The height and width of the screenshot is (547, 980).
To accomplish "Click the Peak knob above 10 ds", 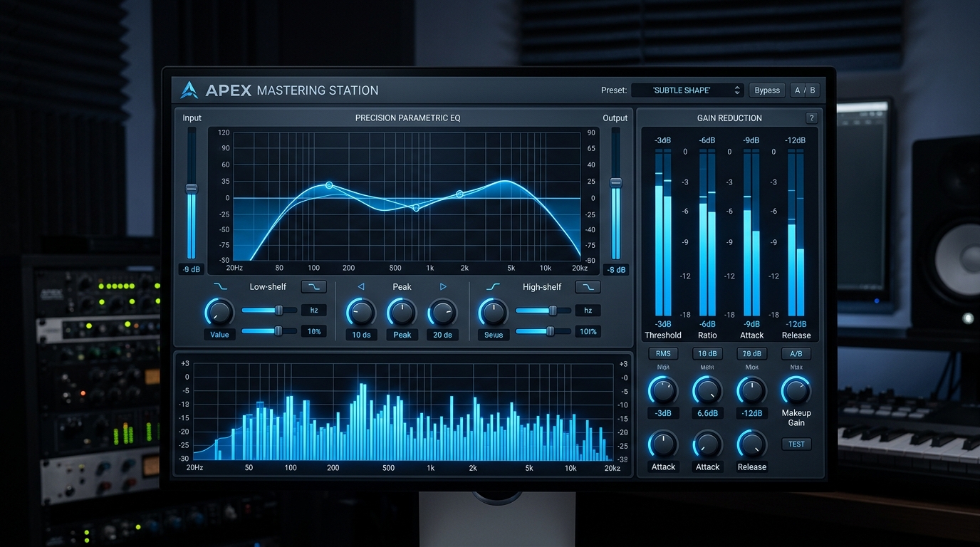I will (x=361, y=312).
